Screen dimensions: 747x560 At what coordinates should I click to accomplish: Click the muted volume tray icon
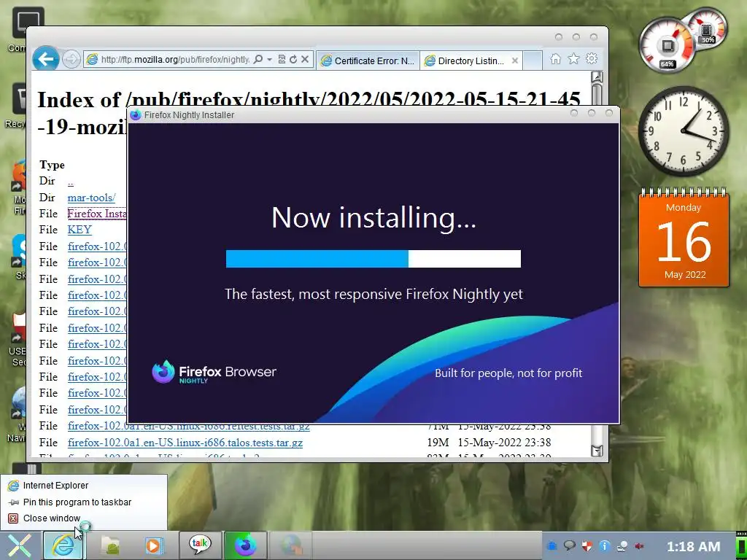639,545
